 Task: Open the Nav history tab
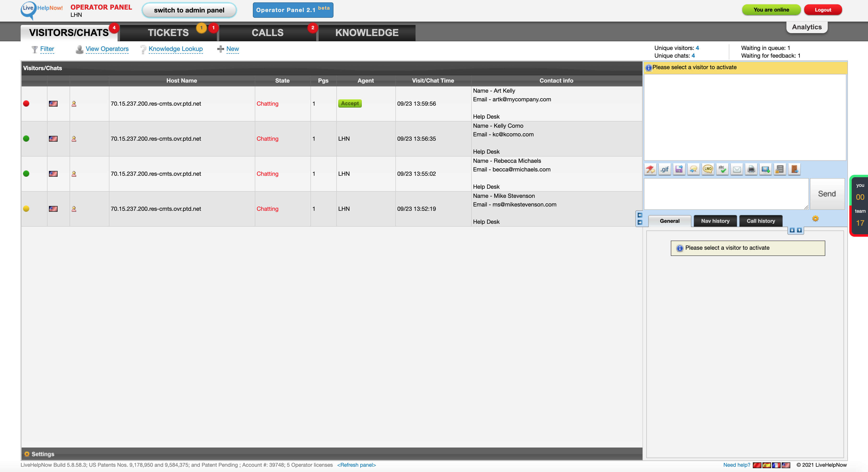pos(715,221)
